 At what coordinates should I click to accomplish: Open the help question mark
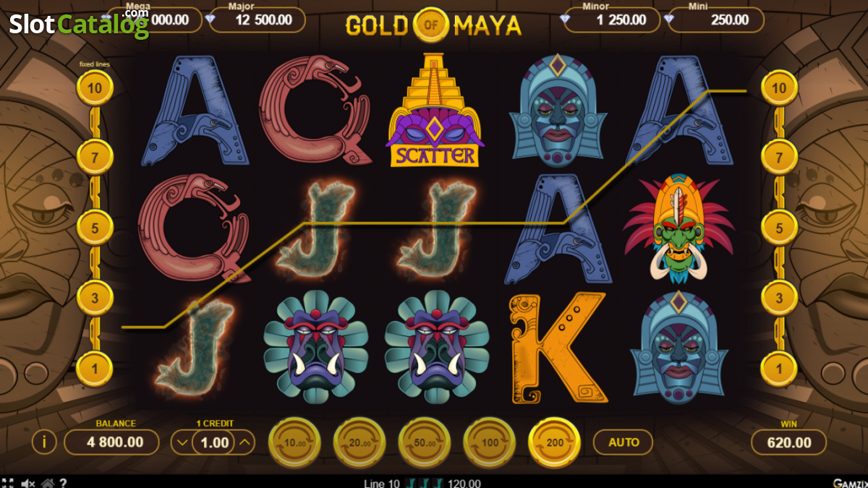pyautogui.click(x=64, y=482)
